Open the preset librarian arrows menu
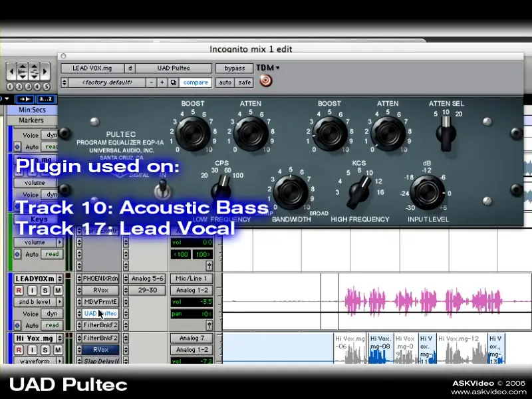The width and height of the screenshot is (532, 399). [65, 82]
